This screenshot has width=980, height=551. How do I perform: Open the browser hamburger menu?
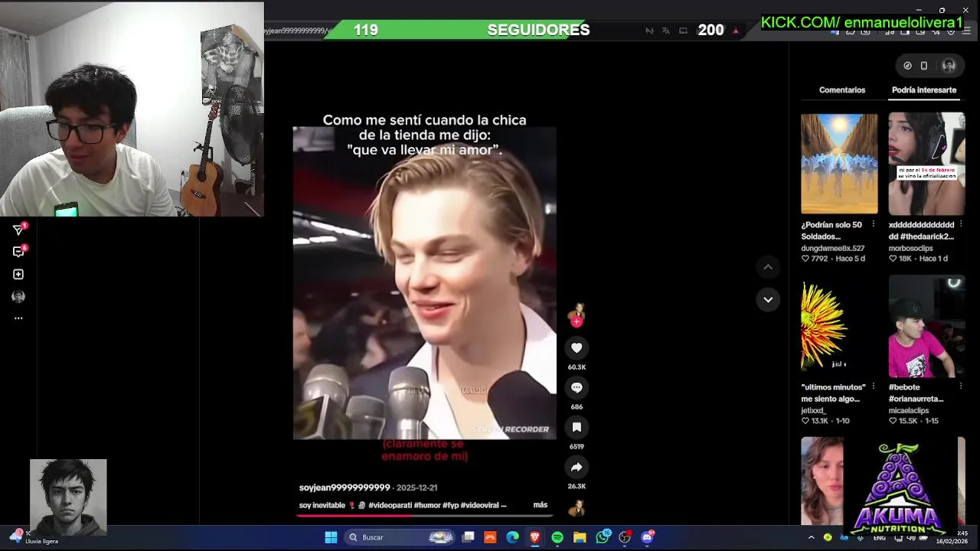pyautogui.click(x=966, y=31)
